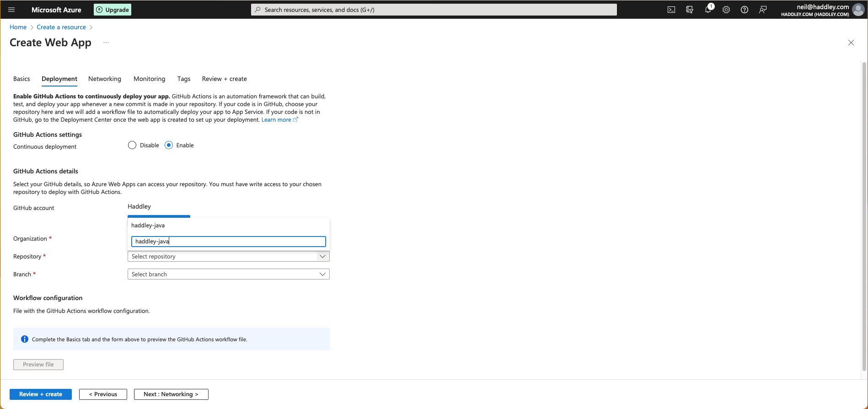The height and width of the screenshot is (409, 868).
Task: Switch to the Review + create tab
Action: coord(225,79)
